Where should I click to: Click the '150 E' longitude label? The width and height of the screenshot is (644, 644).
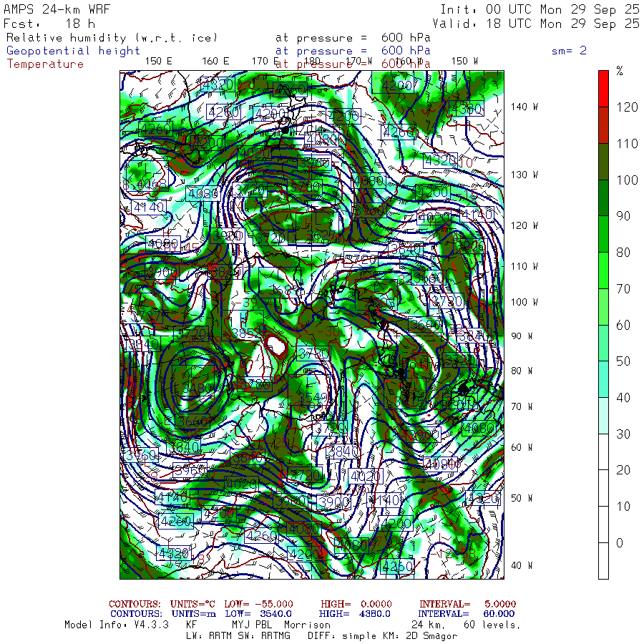click(x=158, y=62)
